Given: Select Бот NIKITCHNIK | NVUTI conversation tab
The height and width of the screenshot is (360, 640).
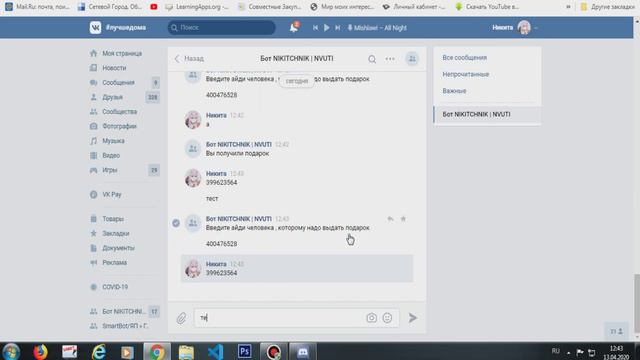Looking at the screenshot, I should pyautogui.click(x=487, y=114).
